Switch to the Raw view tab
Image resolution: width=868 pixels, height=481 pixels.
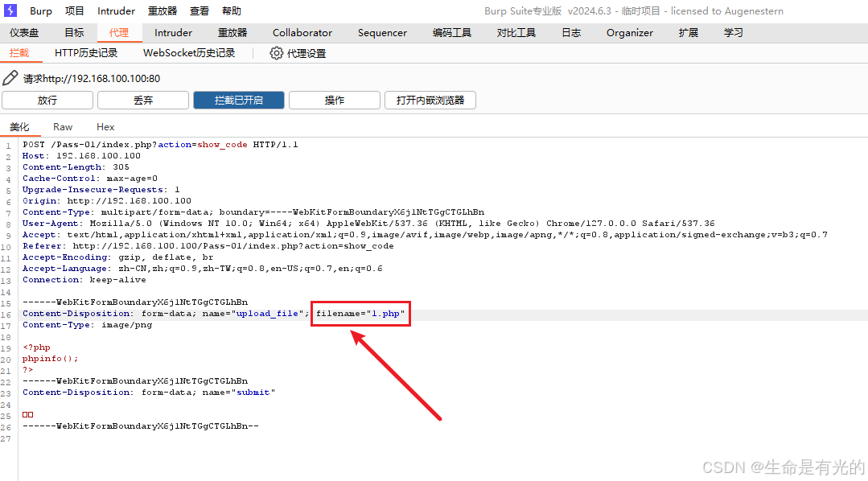pyautogui.click(x=63, y=127)
